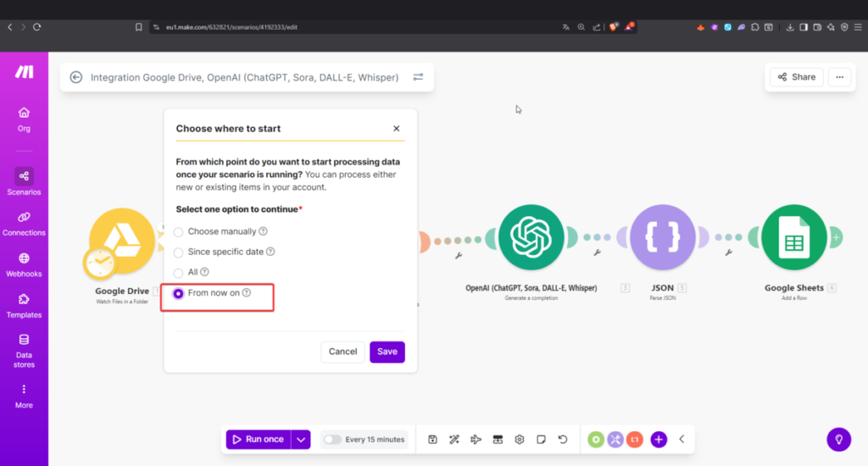Click the browser bookmark icon
The height and width of the screenshot is (466, 868).
click(138, 27)
